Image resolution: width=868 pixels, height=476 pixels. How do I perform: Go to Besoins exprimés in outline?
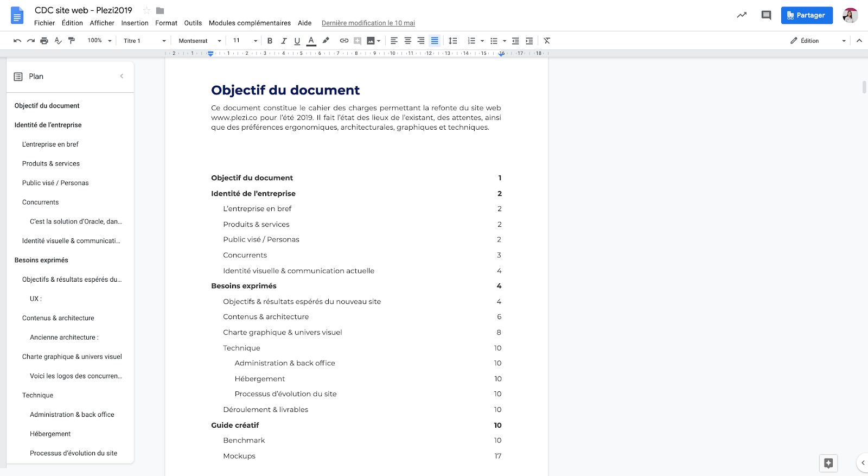(x=41, y=260)
